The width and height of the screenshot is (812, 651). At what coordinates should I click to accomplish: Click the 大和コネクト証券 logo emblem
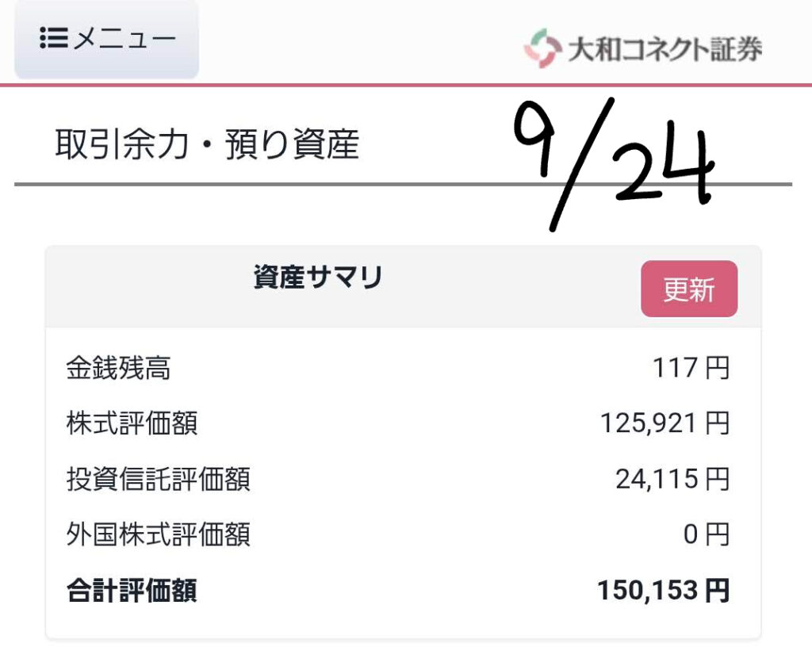[x=542, y=48]
